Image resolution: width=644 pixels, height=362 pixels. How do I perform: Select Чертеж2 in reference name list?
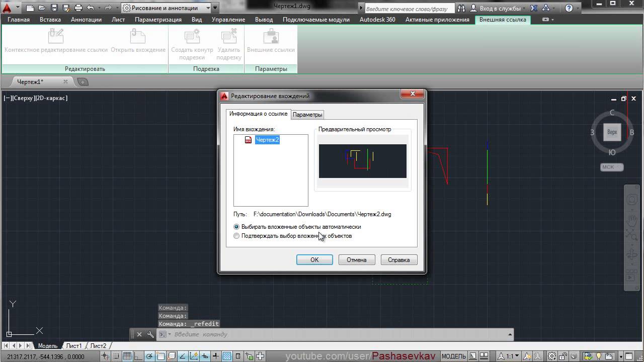tap(267, 140)
